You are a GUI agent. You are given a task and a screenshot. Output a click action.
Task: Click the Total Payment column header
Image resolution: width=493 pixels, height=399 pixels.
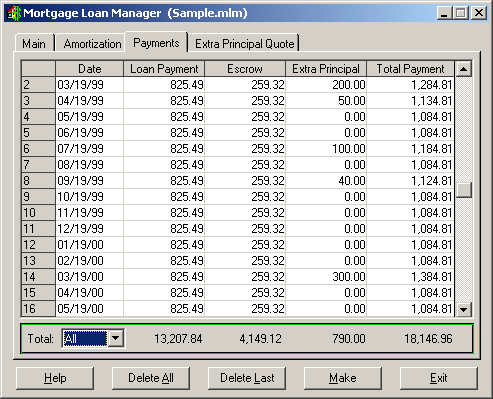[x=410, y=69]
